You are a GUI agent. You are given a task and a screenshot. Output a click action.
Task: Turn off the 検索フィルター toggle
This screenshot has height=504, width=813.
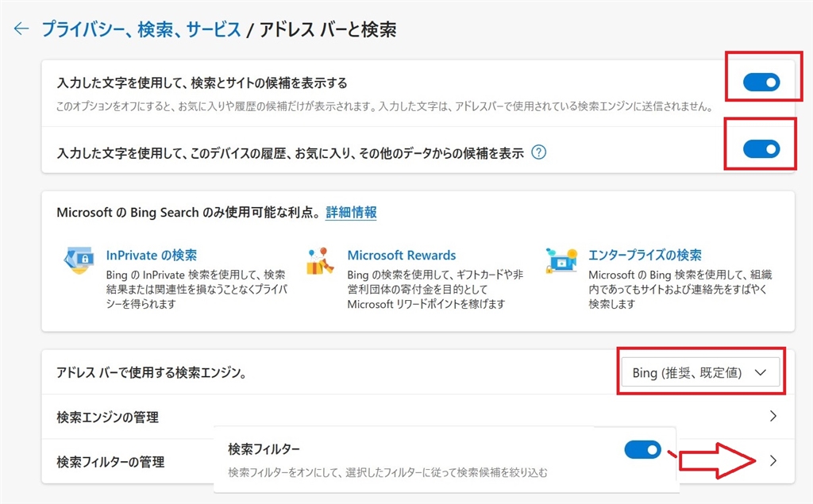pos(643,450)
